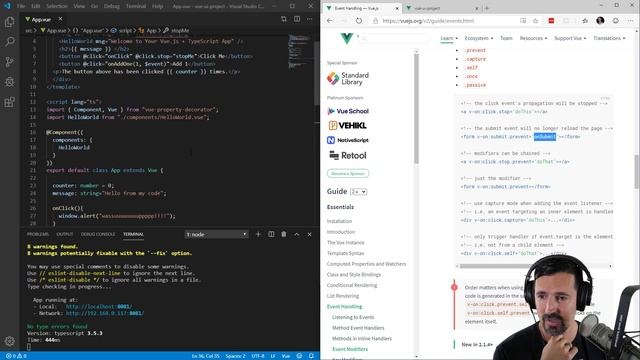Screen dimensions: 640x360
Task: Open the Team page link
Action: [x=506, y=38]
